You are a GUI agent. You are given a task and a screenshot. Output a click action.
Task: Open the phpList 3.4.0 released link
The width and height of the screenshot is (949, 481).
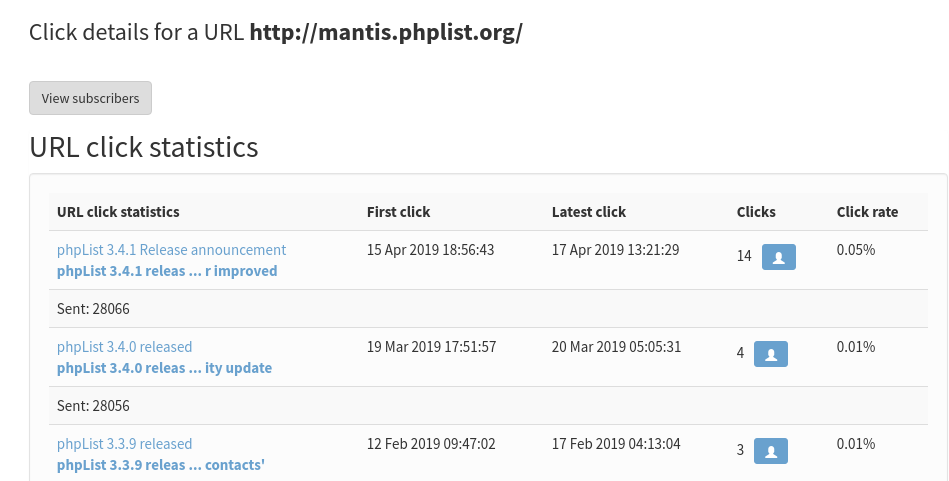(124, 347)
